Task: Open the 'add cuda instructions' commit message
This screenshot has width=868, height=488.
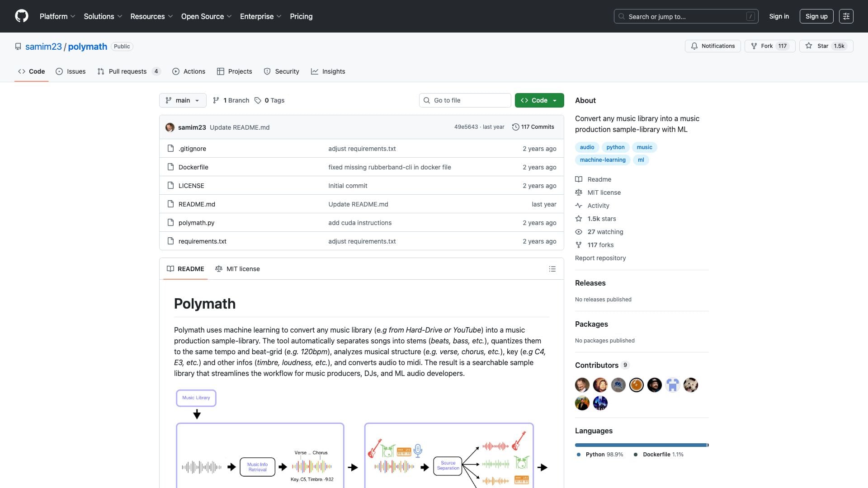Action: [360, 222]
